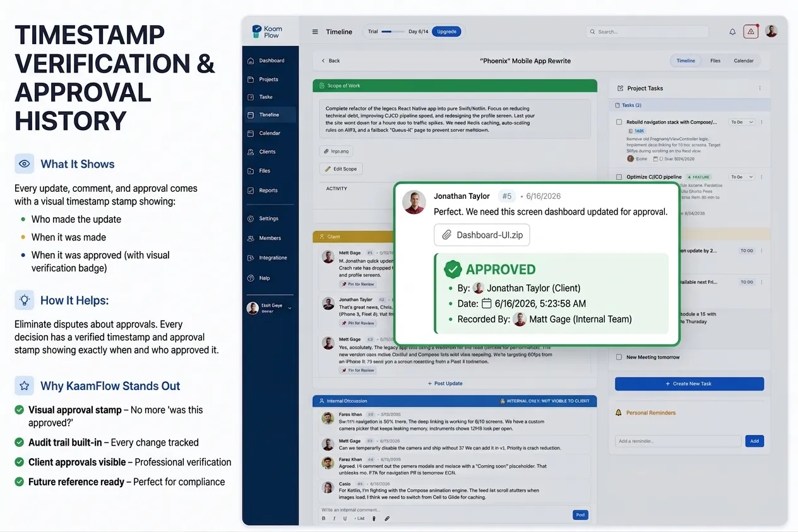Collapse the Tasks (2) section header
798x532 pixels.
pyautogui.click(x=689, y=105)
